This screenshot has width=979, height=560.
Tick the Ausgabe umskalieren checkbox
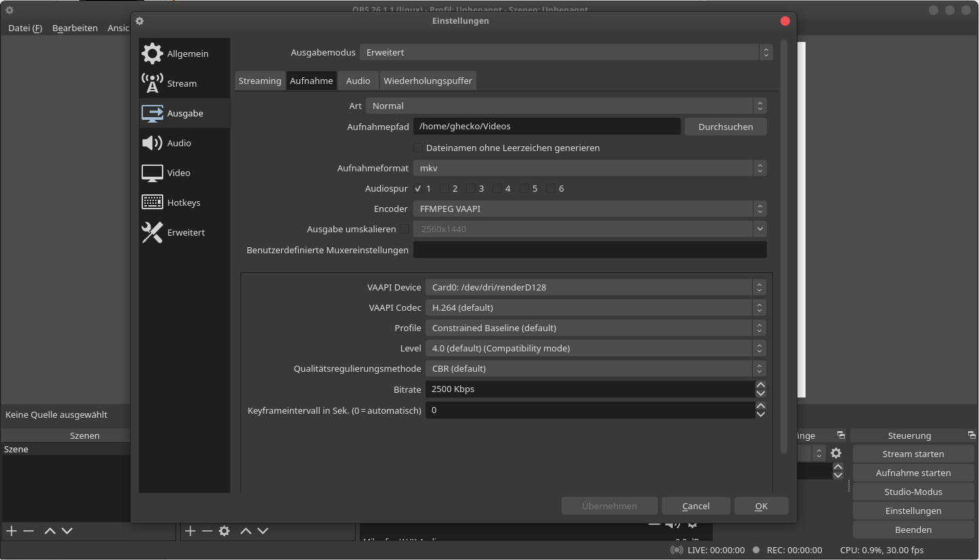[x=404, y=229]
